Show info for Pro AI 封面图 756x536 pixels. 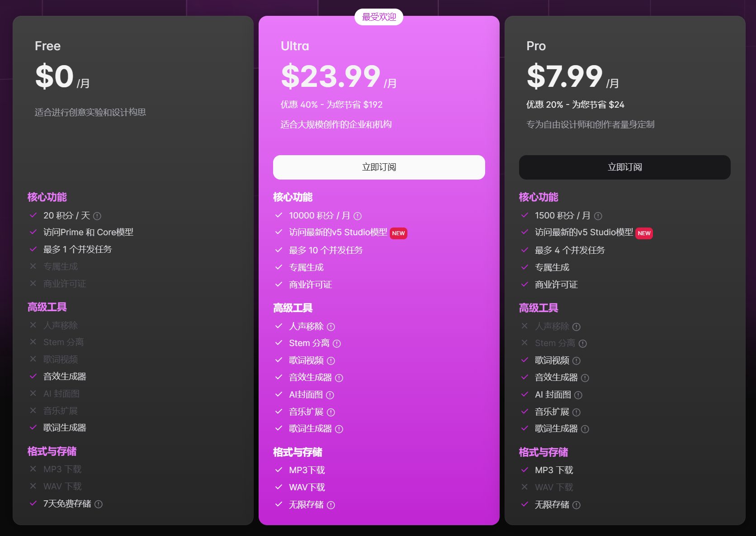[x=578, y=395]
